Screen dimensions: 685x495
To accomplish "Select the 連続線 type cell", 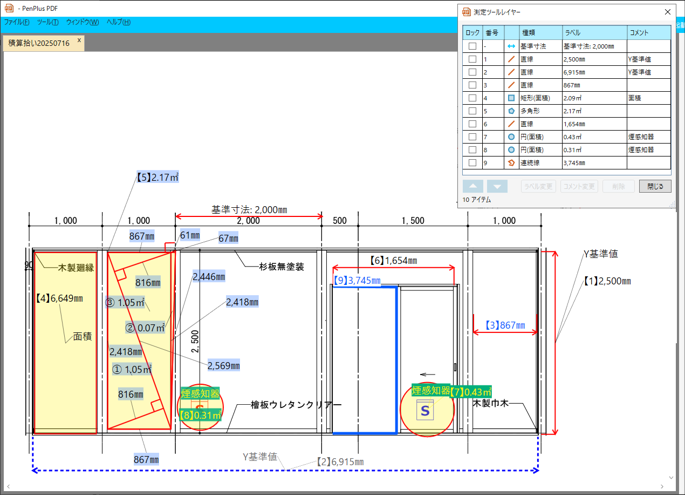I will pyautogui.click(x=540, y=163).
